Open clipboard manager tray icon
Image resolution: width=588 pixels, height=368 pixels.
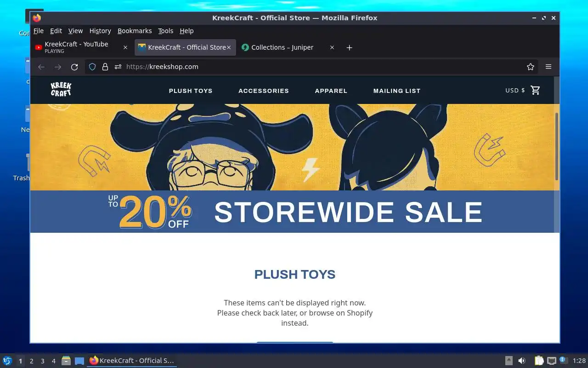click(x=539, y=361)
